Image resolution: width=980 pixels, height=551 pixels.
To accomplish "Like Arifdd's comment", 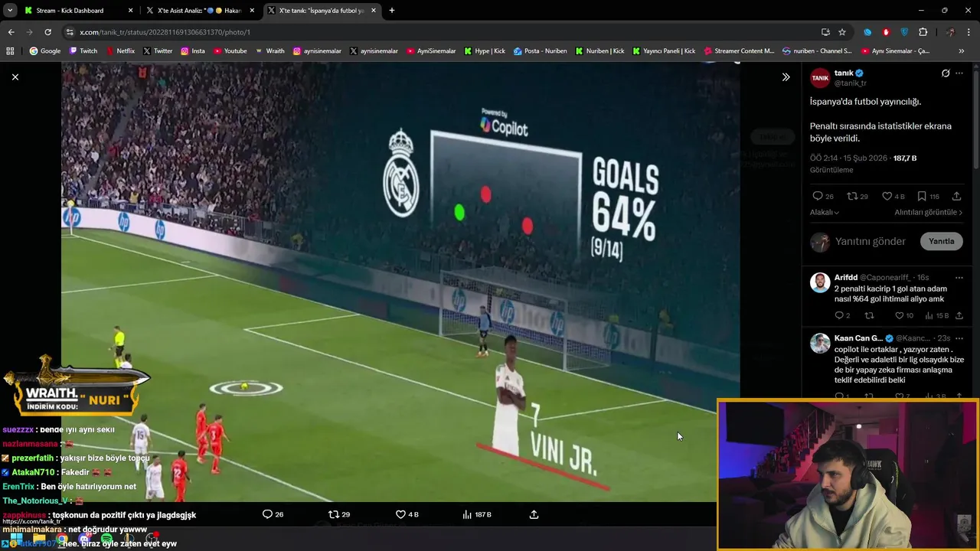I will tap(900, 315).
